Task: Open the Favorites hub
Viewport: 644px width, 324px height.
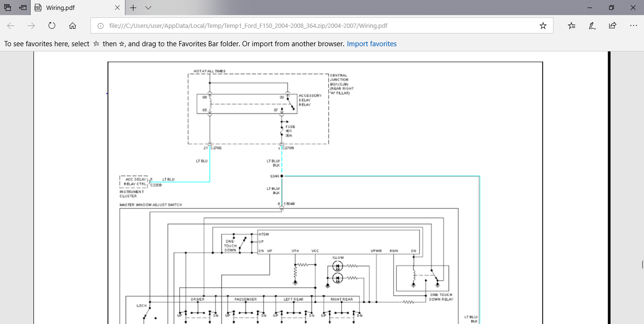Action: 571,26
